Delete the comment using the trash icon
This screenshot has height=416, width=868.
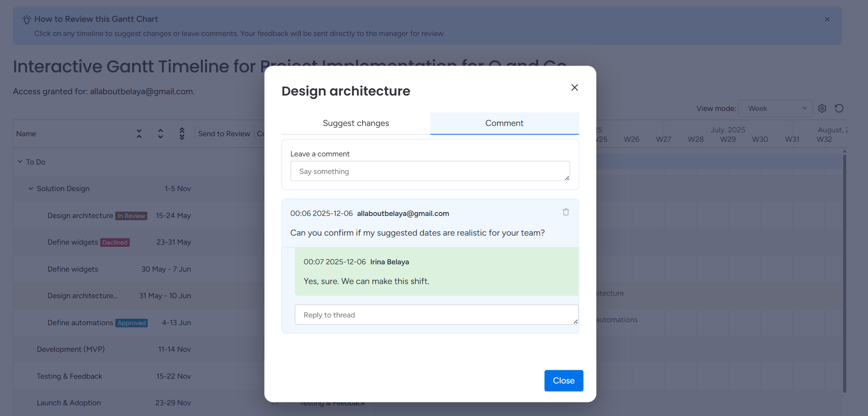click(x=566, y=212)
